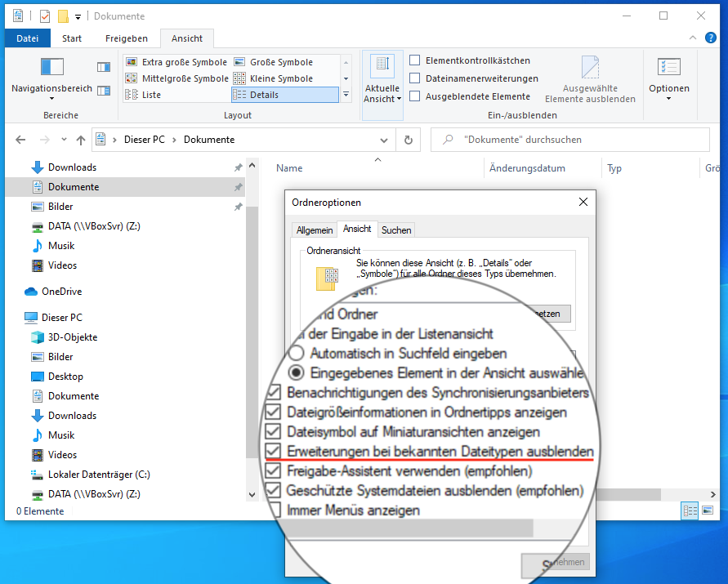
Task: Click the Dokumente durchsuchen search field
Action: pyautogui.click(x=572, y=140)
